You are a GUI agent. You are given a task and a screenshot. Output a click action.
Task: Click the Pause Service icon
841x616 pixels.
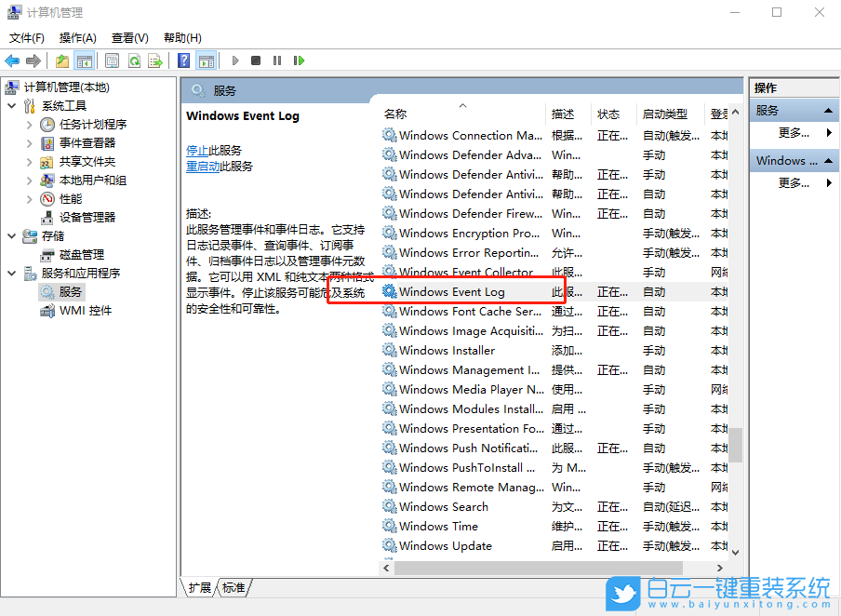(x=275, y=60)
